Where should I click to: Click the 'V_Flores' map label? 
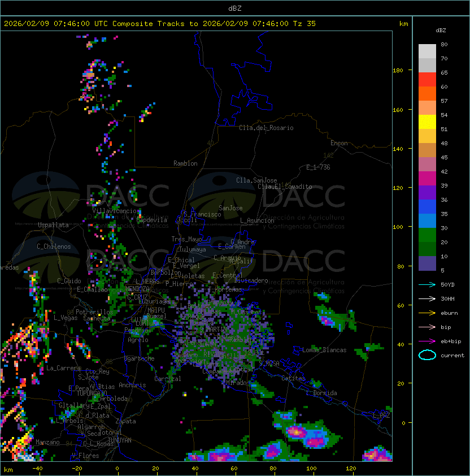85,456
